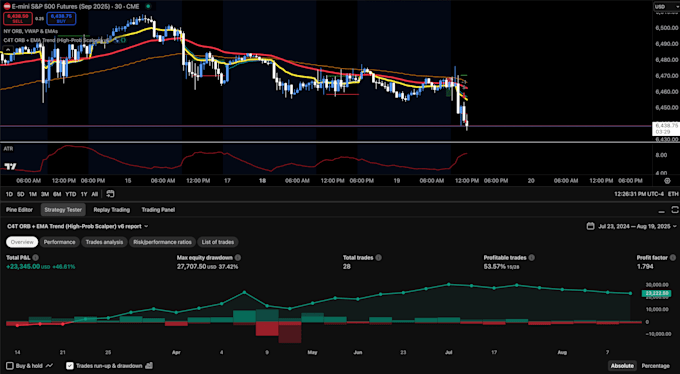680x374 pixels.
Task: Click the info icon next to Max equity drawdown
Action: tap(238, 258)
